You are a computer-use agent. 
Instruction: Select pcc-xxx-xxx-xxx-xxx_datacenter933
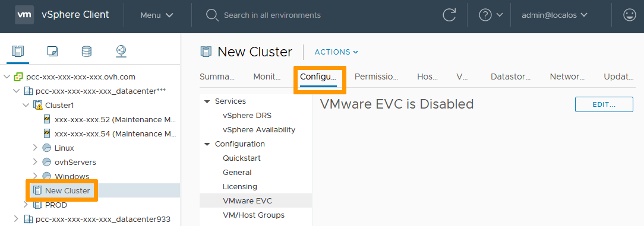[103, 219]
